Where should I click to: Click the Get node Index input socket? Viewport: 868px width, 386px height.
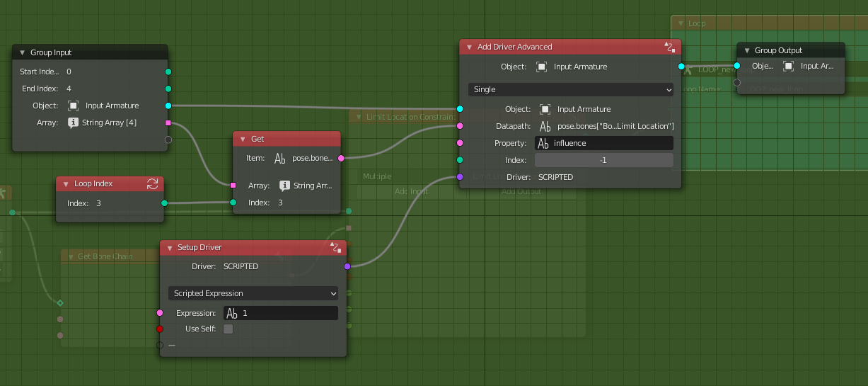click(233, 203)
